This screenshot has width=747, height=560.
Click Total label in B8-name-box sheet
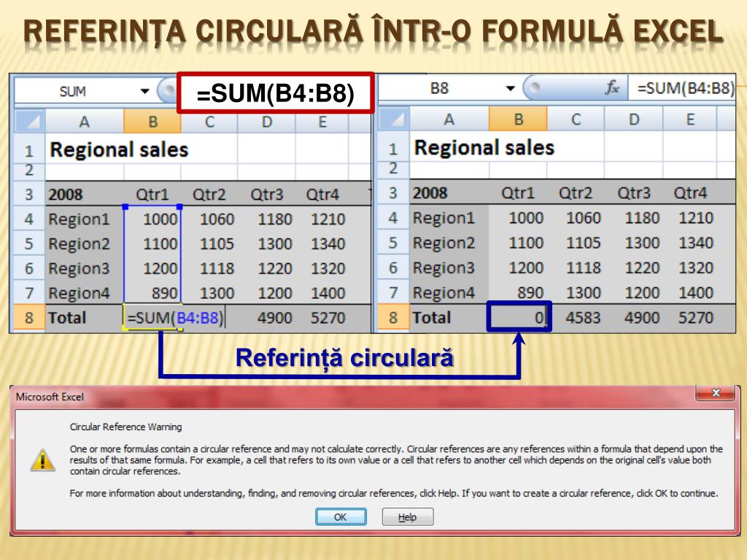432,317
